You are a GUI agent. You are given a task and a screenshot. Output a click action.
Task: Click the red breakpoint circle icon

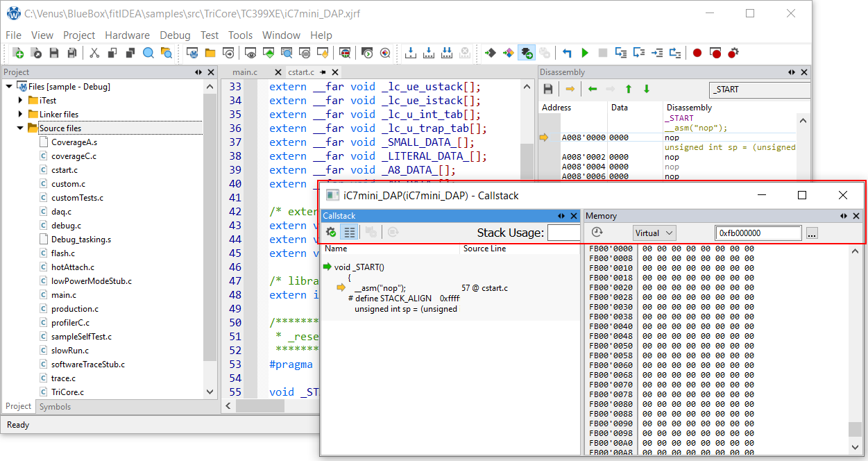(x=697, y=53)
